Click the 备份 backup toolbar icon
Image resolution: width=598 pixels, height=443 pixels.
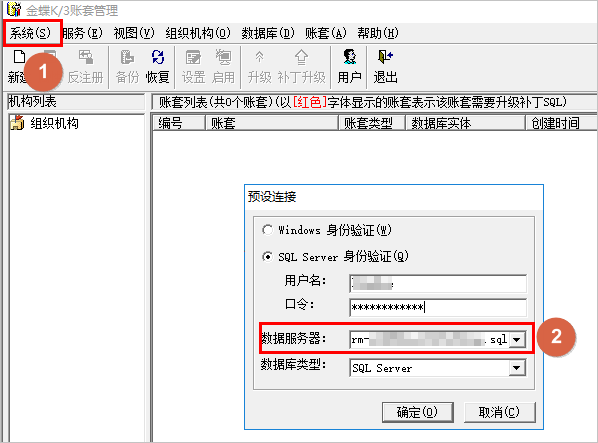click(127, 67)
